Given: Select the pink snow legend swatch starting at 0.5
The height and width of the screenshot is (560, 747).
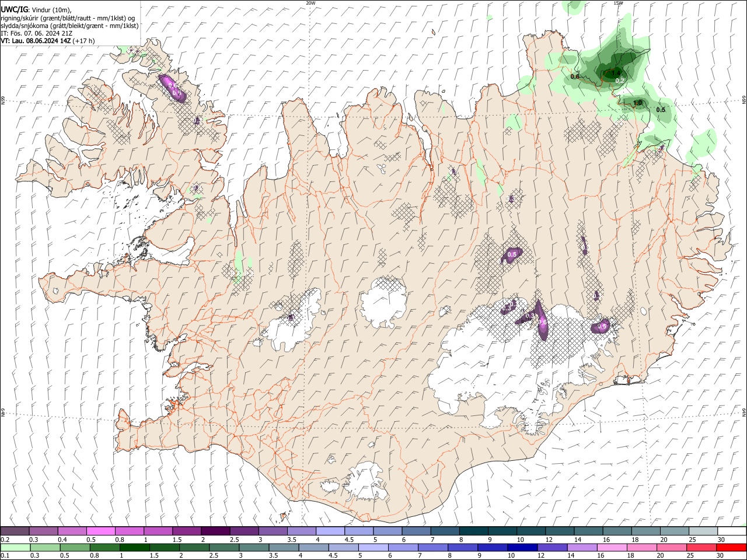Looking at the screenshot, I should click(100, 531).
